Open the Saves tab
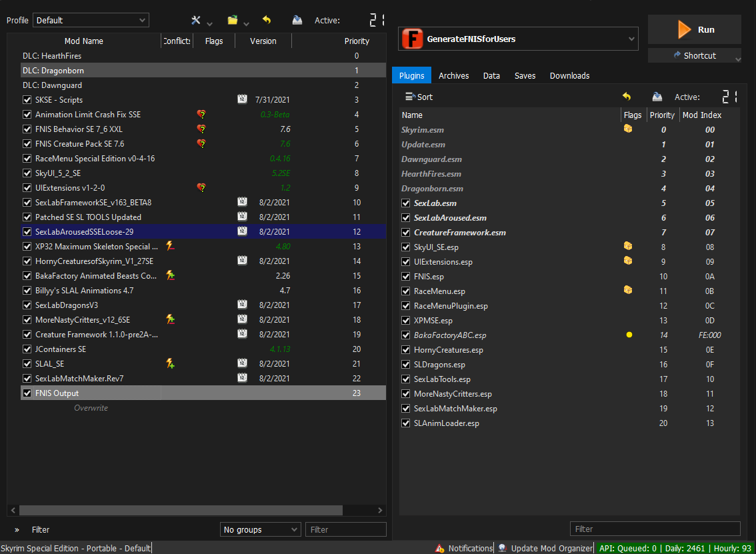The image size is (756, 554). [525, 76]
